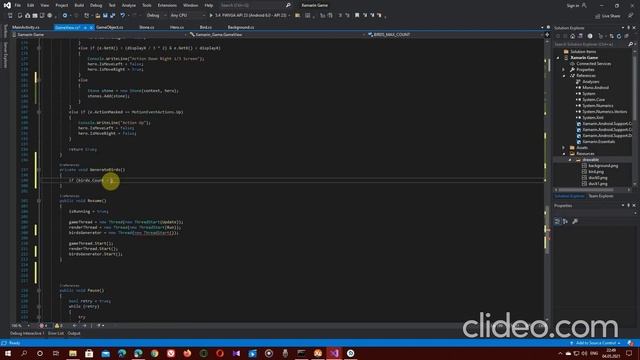640x360 pixels.
Task: Click the Live Share button
Action: [x=607, y=16]
